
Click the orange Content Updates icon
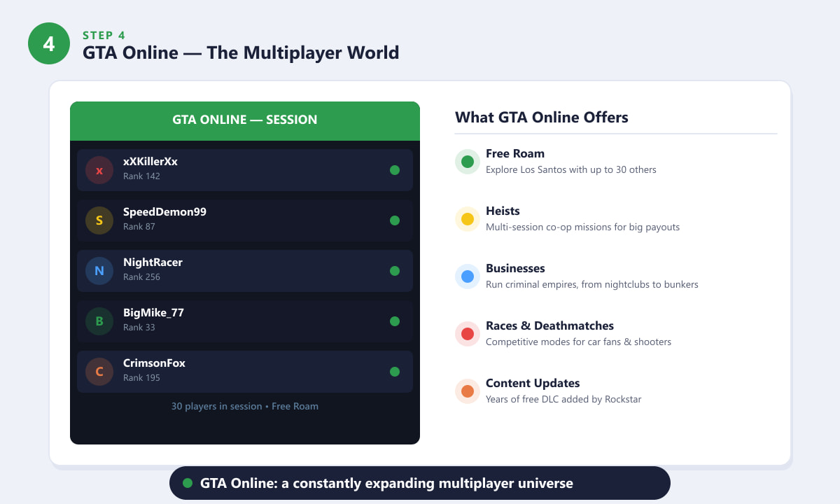coord(468,391)
